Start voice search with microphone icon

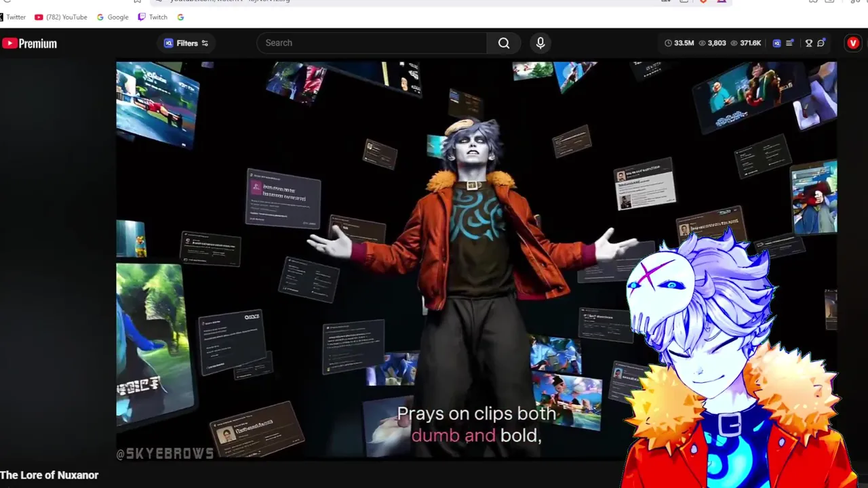[x=540, y=43]
